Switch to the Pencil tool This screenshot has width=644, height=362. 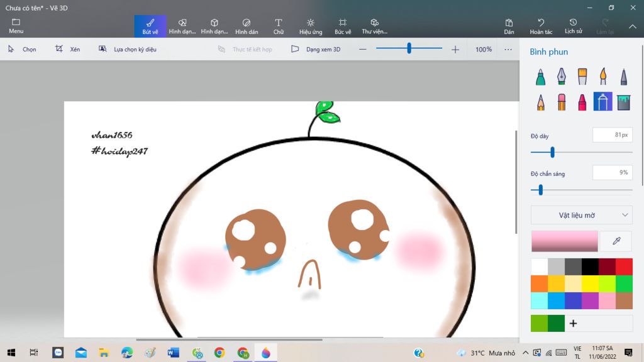tap(540, 102)
